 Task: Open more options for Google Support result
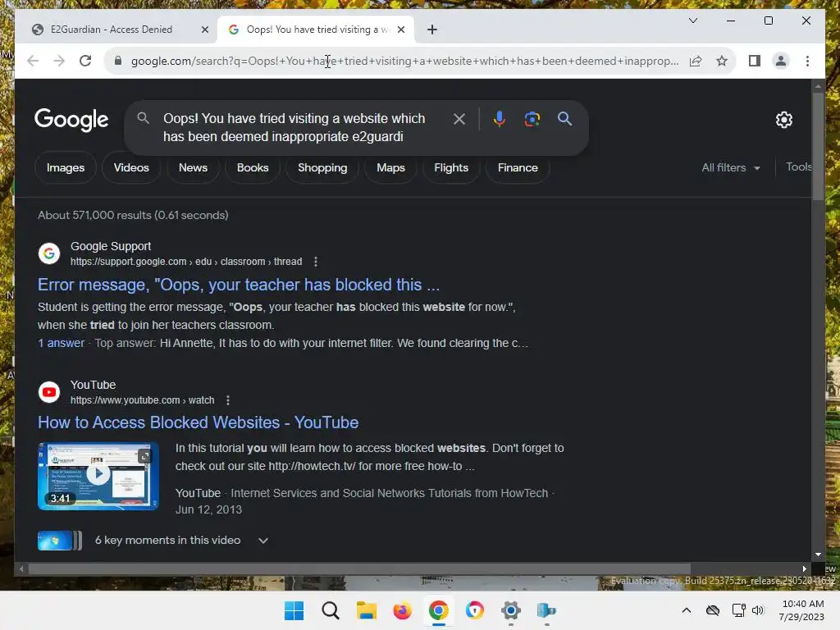pyautogui.click(x=316, y=262)
